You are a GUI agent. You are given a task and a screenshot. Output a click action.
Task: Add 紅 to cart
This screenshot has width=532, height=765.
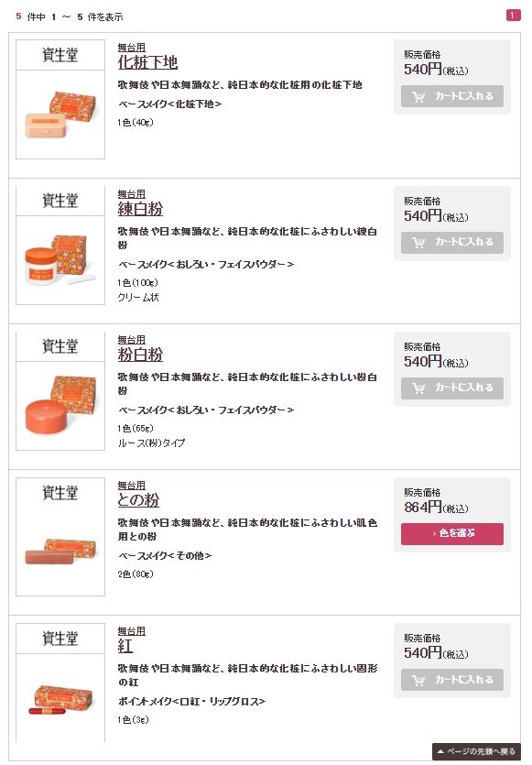(x=452, y=680)
